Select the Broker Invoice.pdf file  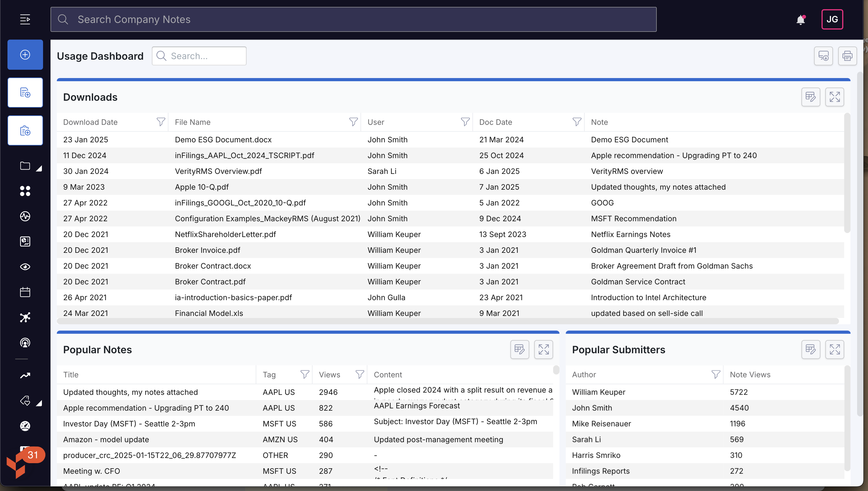tap(208, 250)
